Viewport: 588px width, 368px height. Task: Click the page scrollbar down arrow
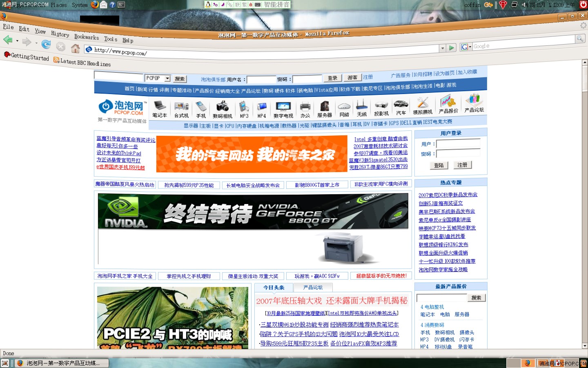pos(585,346)
